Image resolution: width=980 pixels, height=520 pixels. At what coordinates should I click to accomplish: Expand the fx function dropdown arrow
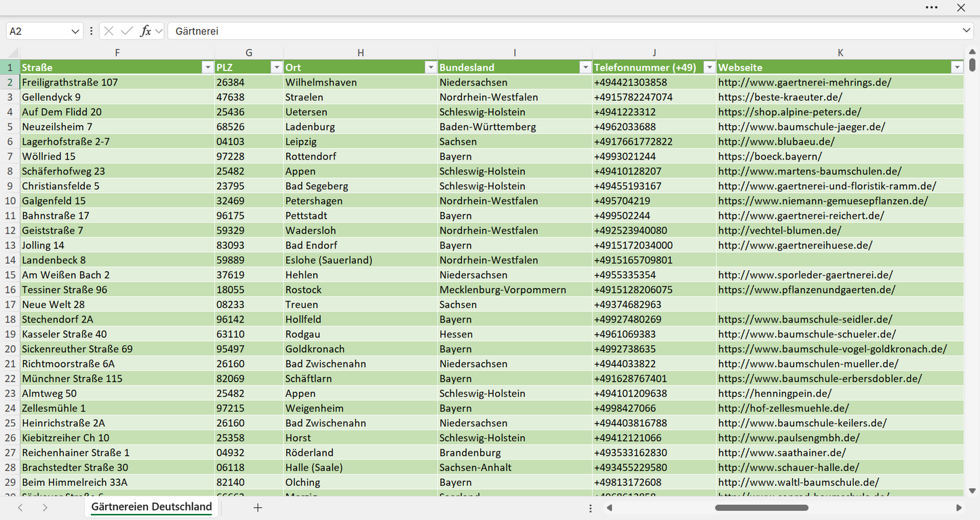point(159,31)
